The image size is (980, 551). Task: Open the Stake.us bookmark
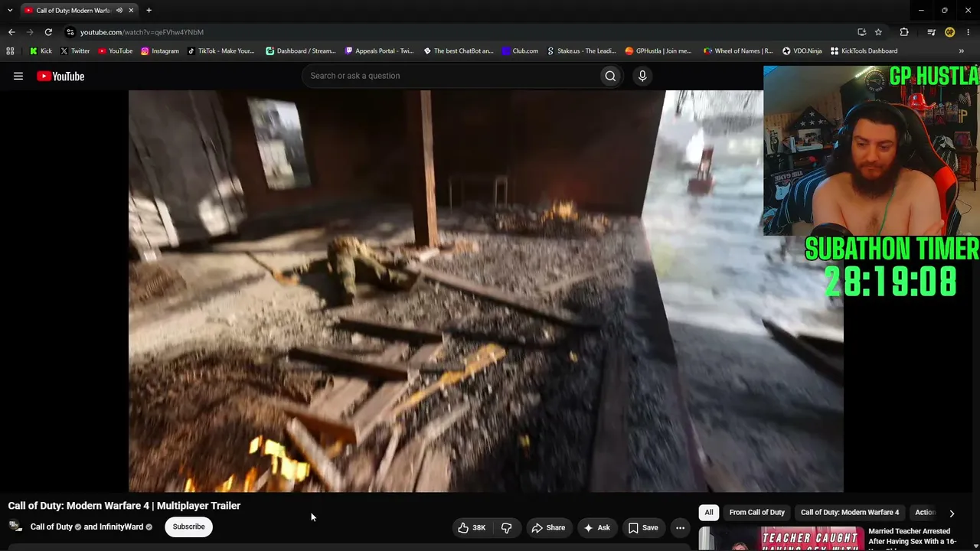[581, 51]
